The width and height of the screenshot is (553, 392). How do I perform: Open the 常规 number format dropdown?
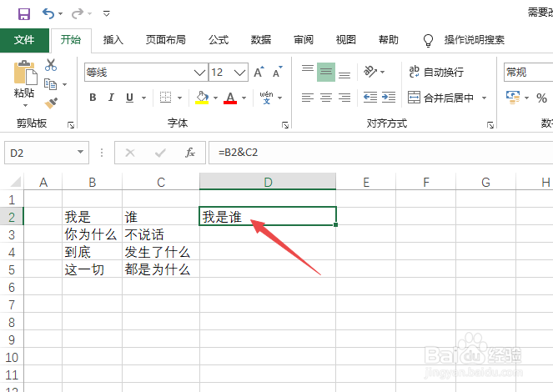click(528, 73)
